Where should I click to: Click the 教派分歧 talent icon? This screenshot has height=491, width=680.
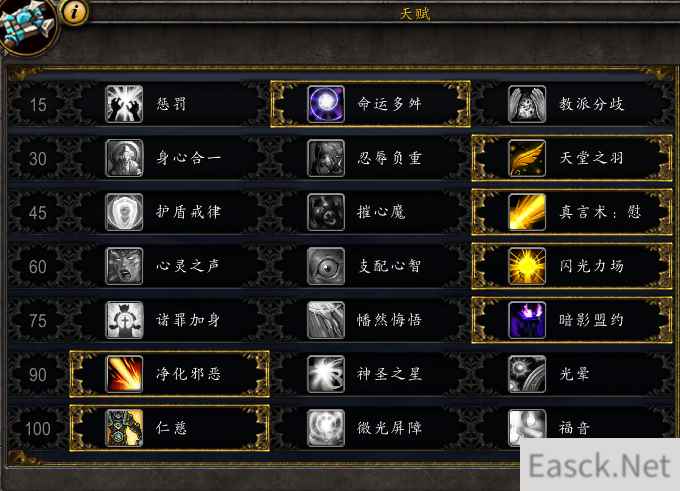[527, 104]
